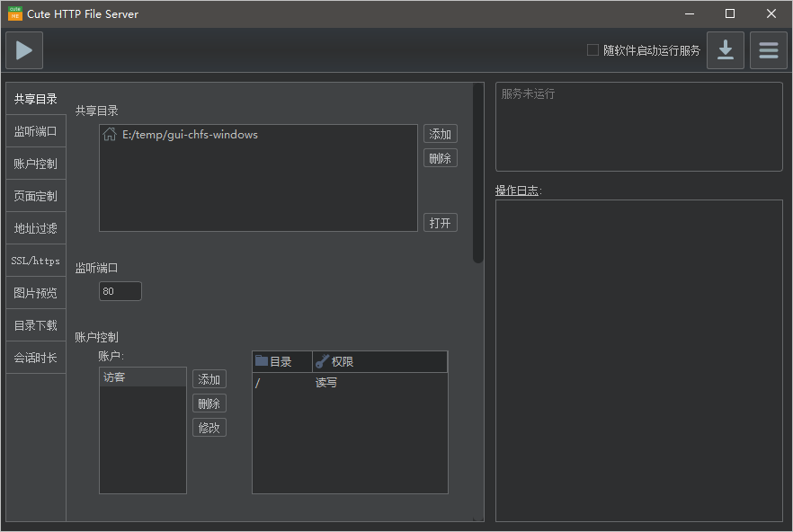Viewport: 793px width, 532px height.
Task: Click the home icon beside the shared path
Action: point(110,135)
